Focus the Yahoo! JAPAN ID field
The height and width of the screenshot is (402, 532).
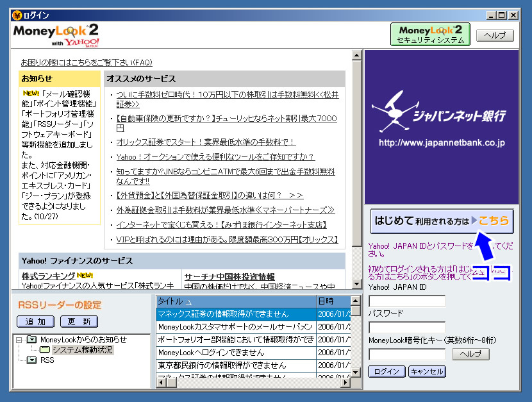click(407, 301)
